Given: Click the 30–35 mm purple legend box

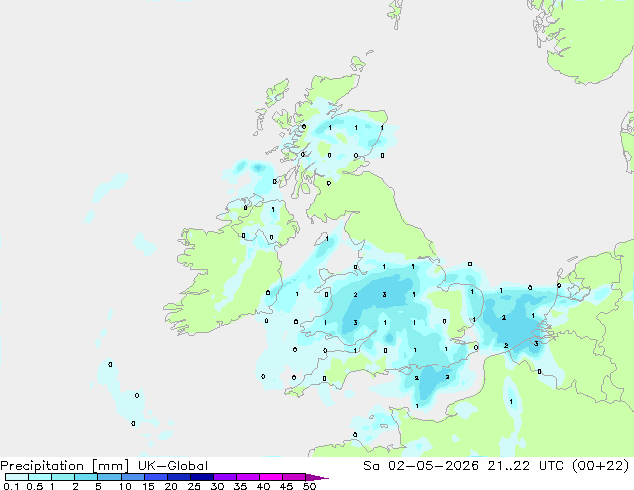Looking at the screenshot, I should tap(225, 477).
